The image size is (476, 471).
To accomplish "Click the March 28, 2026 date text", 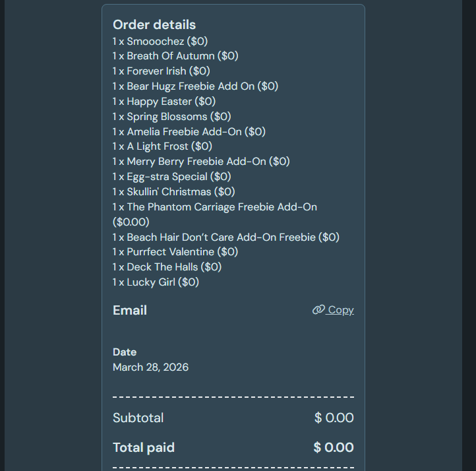I will tap(150, 367).
